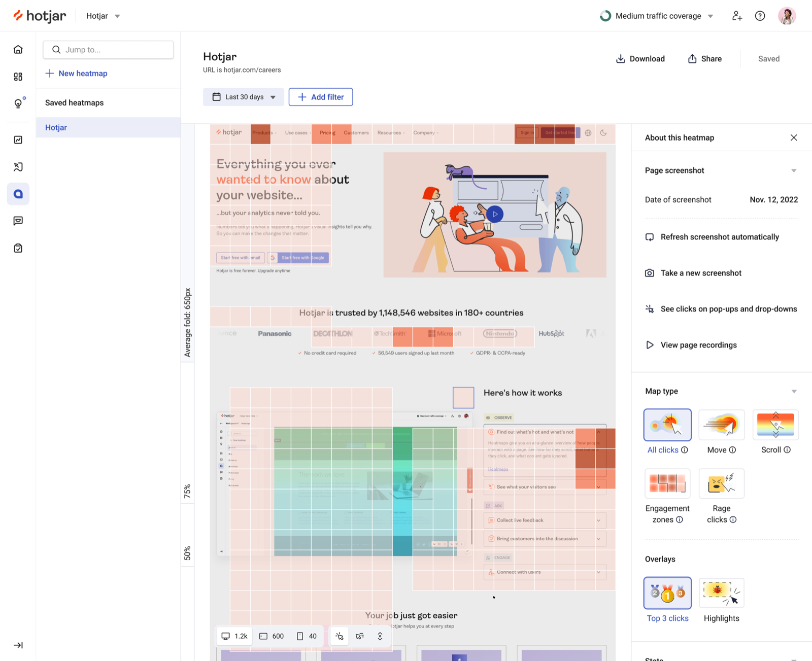Click the URL is hotjar.com/careers text
The height and width of the screenshot is (661, 812).
[x=242, y=70]
